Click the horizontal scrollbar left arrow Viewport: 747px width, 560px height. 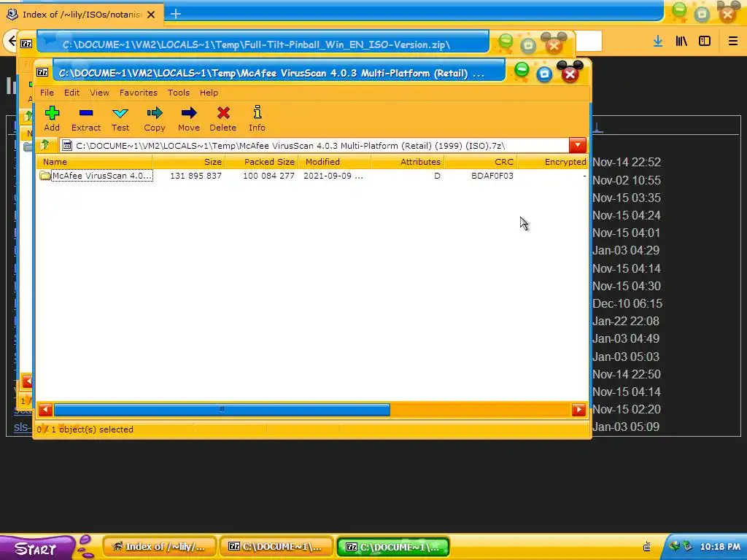point(45,410)
